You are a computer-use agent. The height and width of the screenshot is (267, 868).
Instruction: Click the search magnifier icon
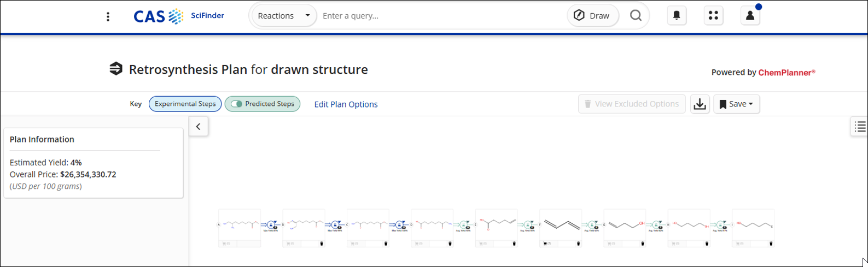click(x=636, y=15)
